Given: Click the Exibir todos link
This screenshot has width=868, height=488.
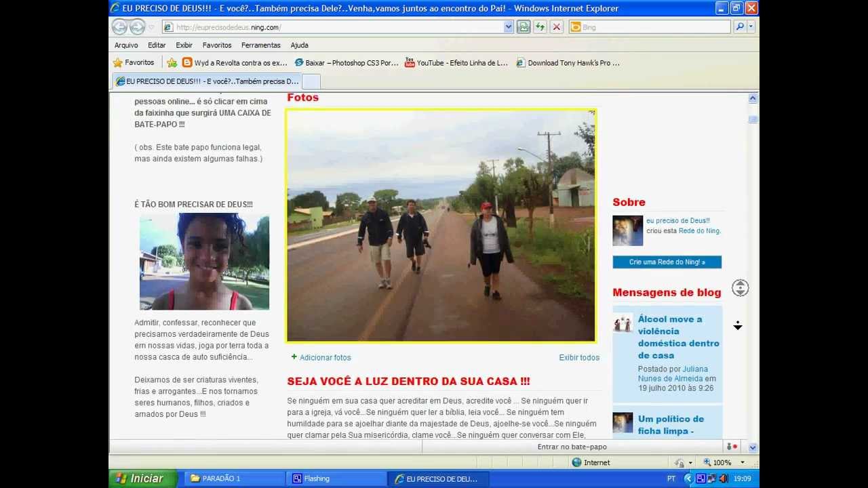Looking at the screenshot, I should [x=579, y=357].
